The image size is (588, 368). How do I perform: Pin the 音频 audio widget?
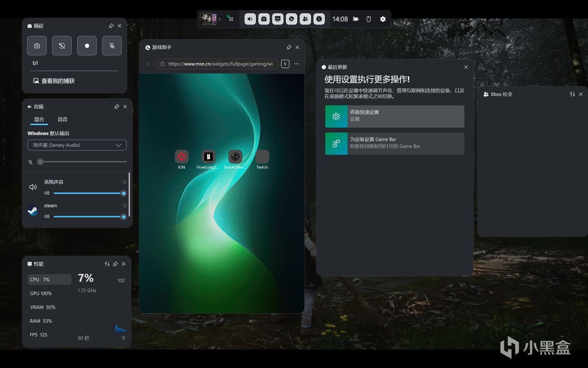[116, 107]
